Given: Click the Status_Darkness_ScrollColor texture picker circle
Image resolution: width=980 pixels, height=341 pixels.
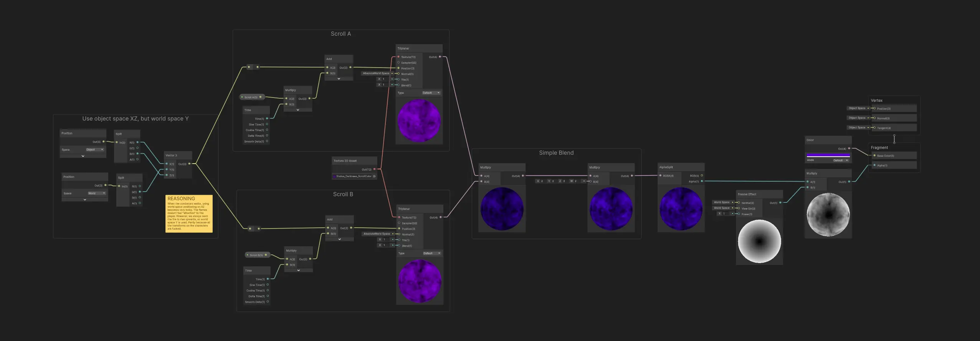Looking at the screenshot, I should click(374, 176).
